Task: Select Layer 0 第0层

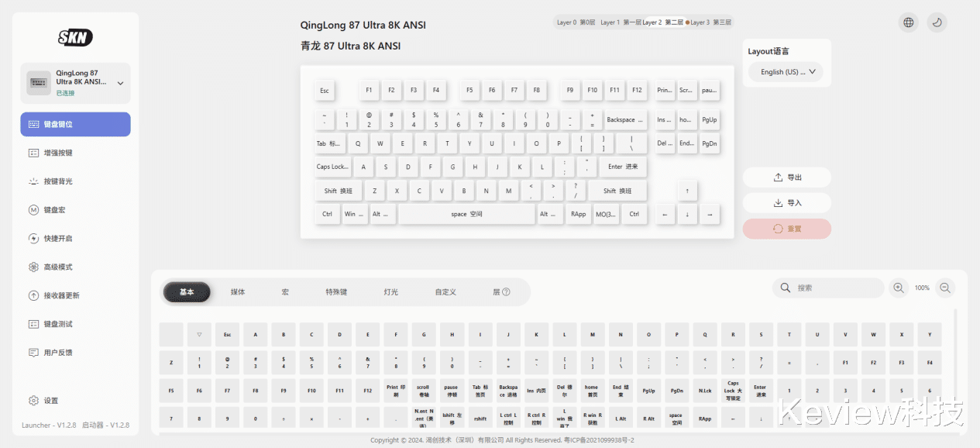Action: coord(576,22)
